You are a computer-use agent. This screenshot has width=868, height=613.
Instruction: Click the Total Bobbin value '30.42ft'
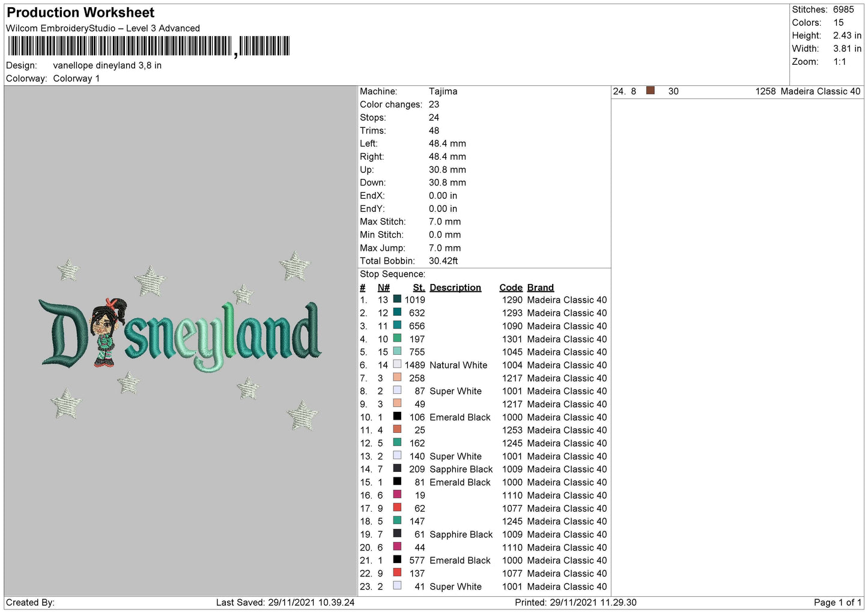443,261
